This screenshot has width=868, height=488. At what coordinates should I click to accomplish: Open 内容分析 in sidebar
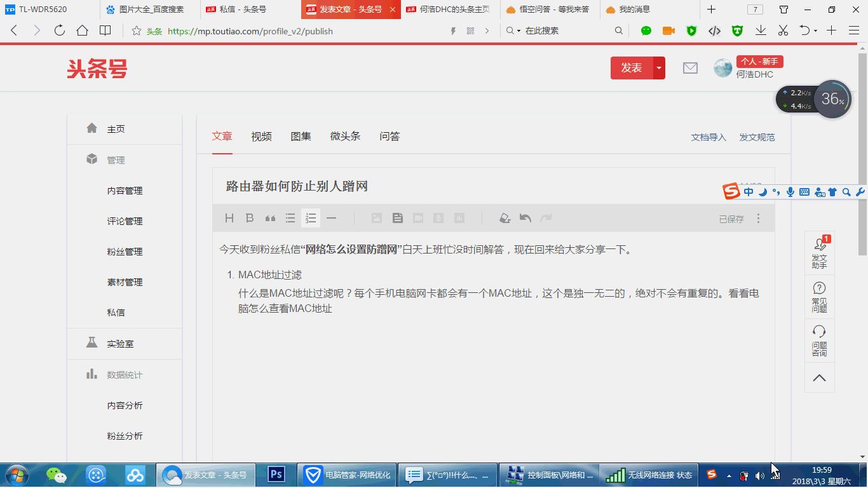pos(125,405)
